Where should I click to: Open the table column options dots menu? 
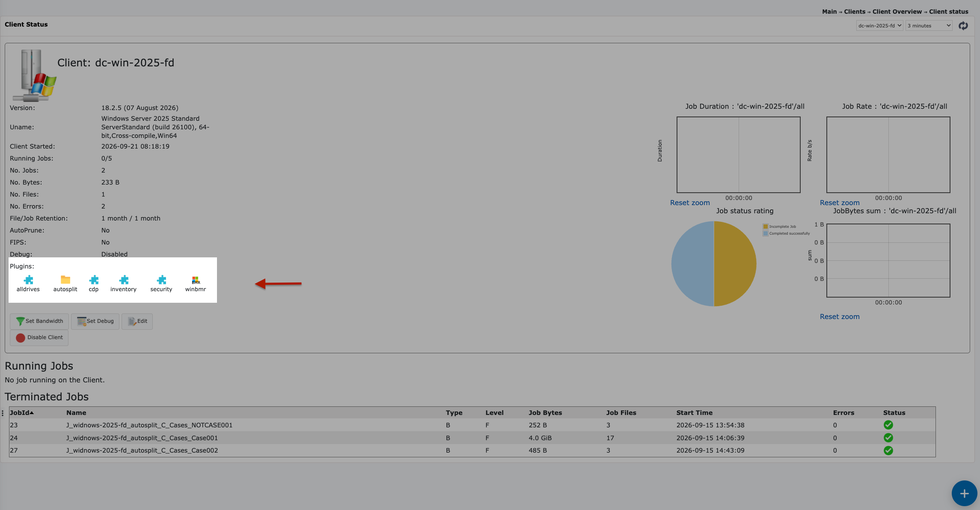3,413
